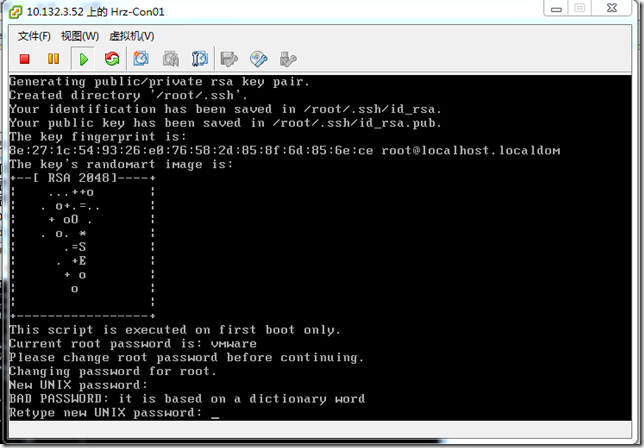The height and width of the screenshot is (448, 644).
Task: Click the 'New UNIX password:' line
Action: [x=78, y=385]
